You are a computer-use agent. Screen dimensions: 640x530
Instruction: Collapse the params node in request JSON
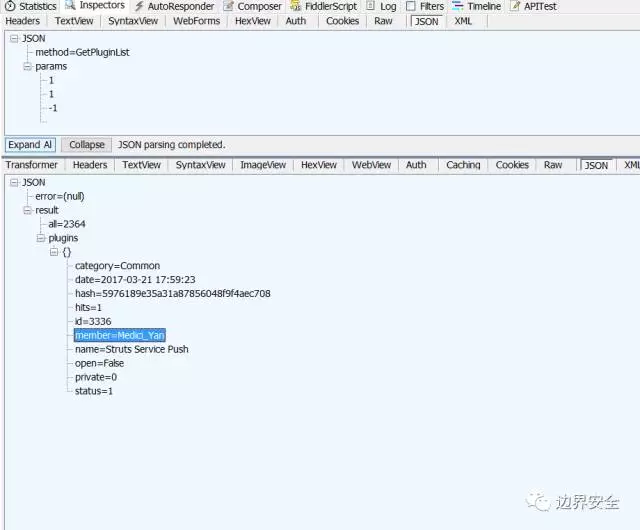(x=27, y=66)
